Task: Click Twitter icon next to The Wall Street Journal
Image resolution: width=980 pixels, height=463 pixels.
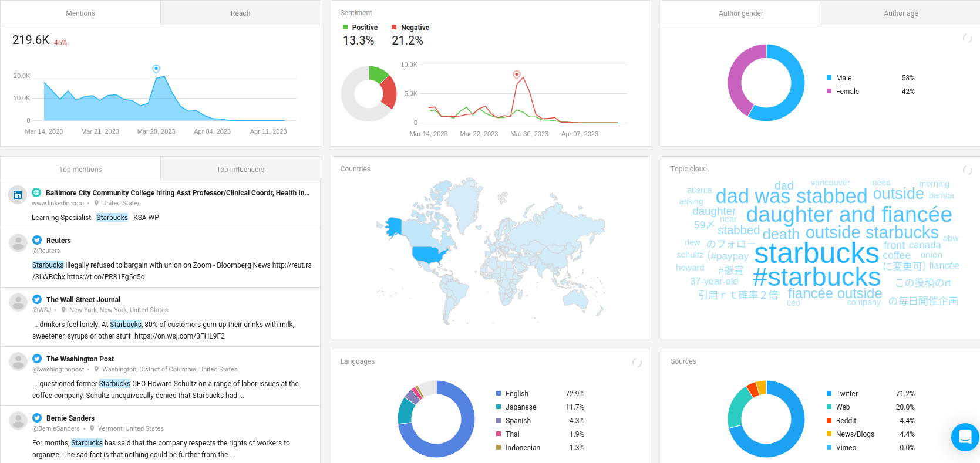Action: coord(37,299)
